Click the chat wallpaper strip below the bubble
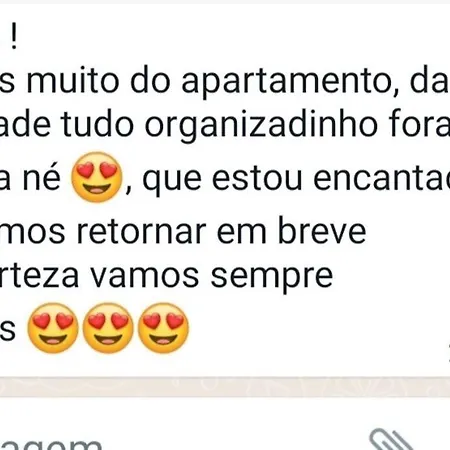This screenshot has height=450, width=450. [x=225, y=387]
